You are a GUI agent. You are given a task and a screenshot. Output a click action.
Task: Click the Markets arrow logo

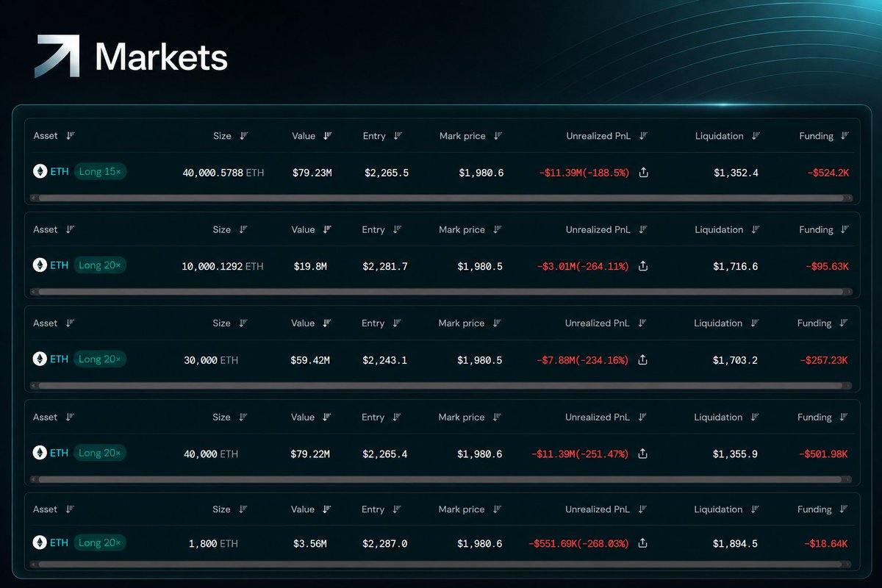click(57, 56)
